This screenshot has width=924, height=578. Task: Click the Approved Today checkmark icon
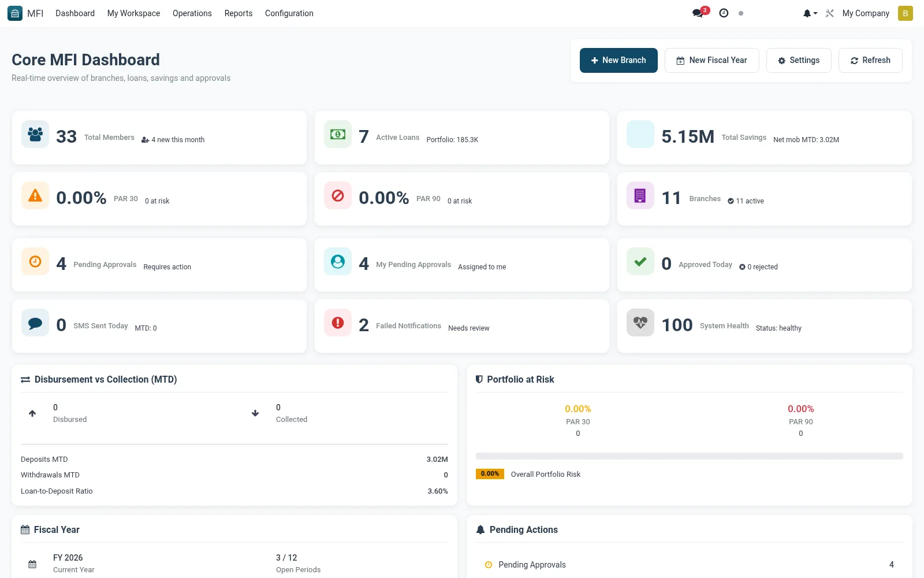point(640,261)
